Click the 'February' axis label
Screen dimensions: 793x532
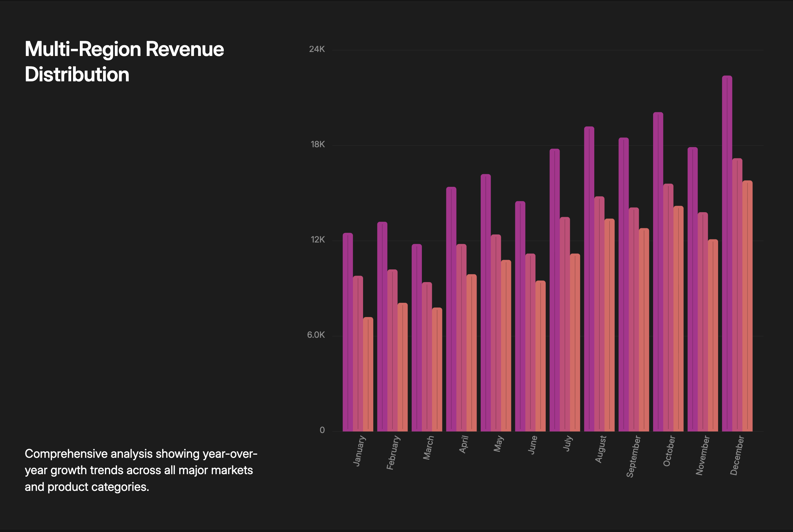point(393,453)
